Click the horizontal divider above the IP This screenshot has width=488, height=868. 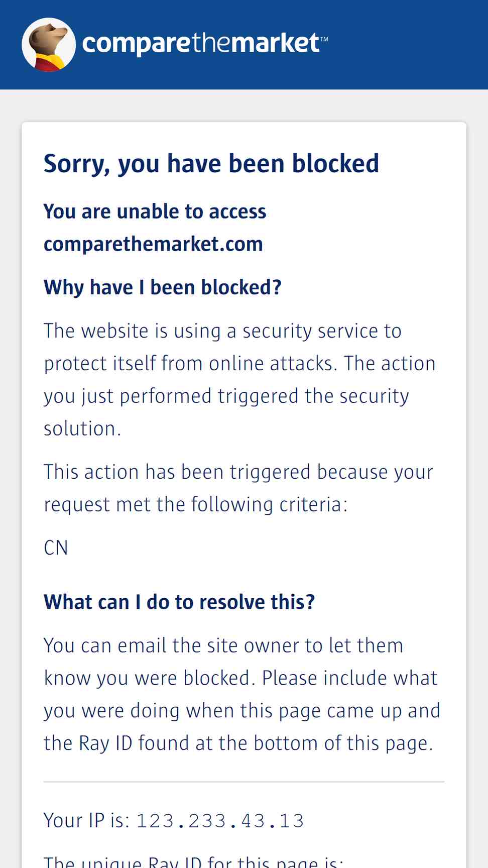tap(244, 782)
